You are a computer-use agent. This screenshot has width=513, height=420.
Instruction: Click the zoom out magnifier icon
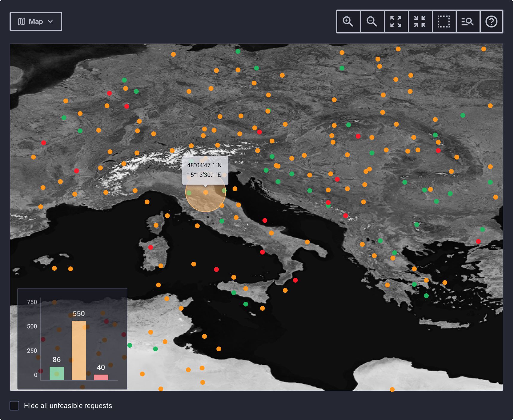[x=372, y=22]
